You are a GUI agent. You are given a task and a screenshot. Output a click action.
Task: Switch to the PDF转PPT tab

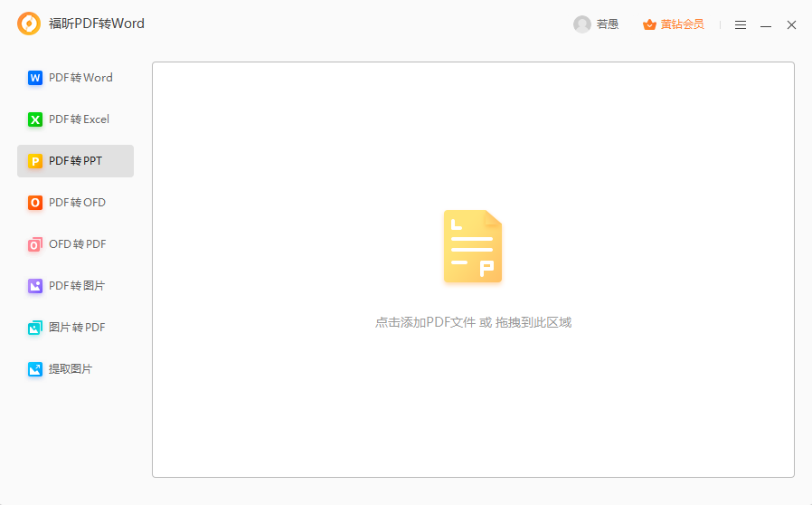[76, 161]
